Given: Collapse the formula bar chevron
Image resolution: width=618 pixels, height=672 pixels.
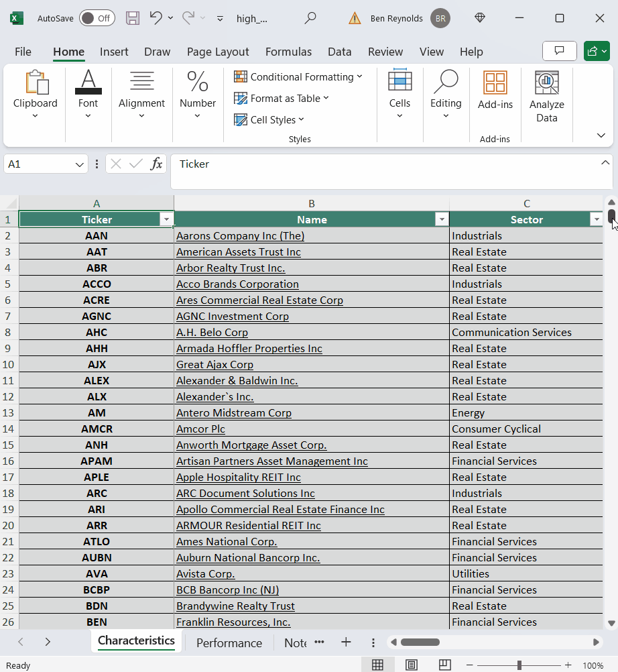Looking at the screenshot, I should click(605, 162).
